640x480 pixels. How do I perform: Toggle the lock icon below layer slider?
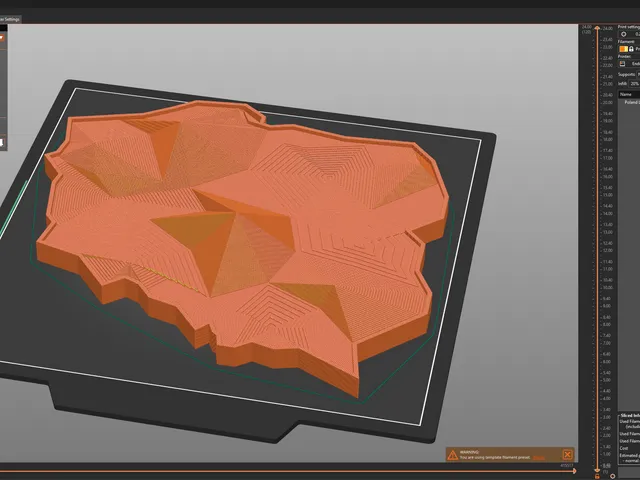(597, 476)
